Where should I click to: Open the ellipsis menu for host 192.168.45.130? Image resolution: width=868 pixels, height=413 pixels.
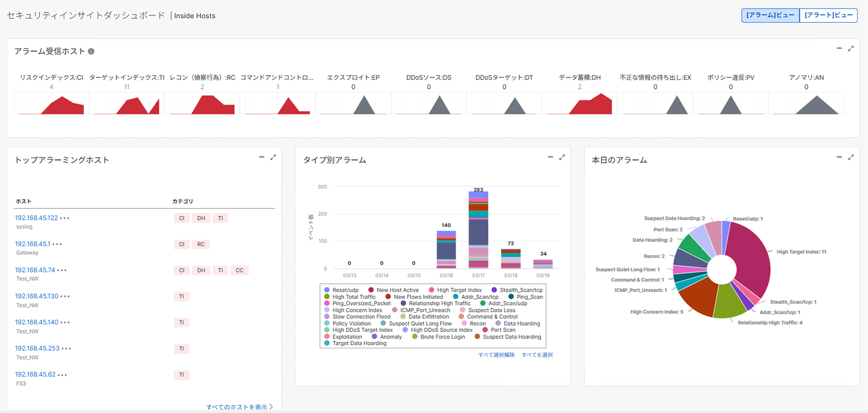tap(65, 297)
